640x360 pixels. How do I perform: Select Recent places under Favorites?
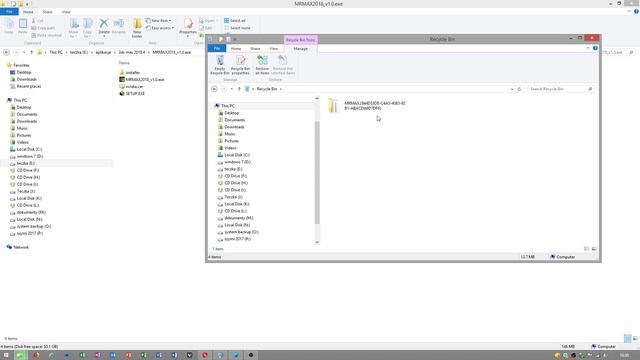click(x=29, y=87)
